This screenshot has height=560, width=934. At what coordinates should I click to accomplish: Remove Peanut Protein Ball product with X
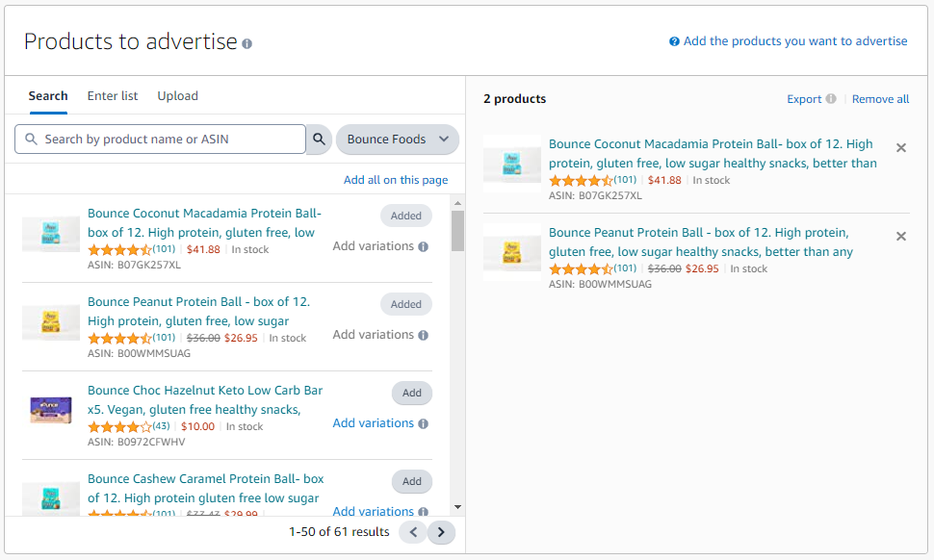(901, 237)
